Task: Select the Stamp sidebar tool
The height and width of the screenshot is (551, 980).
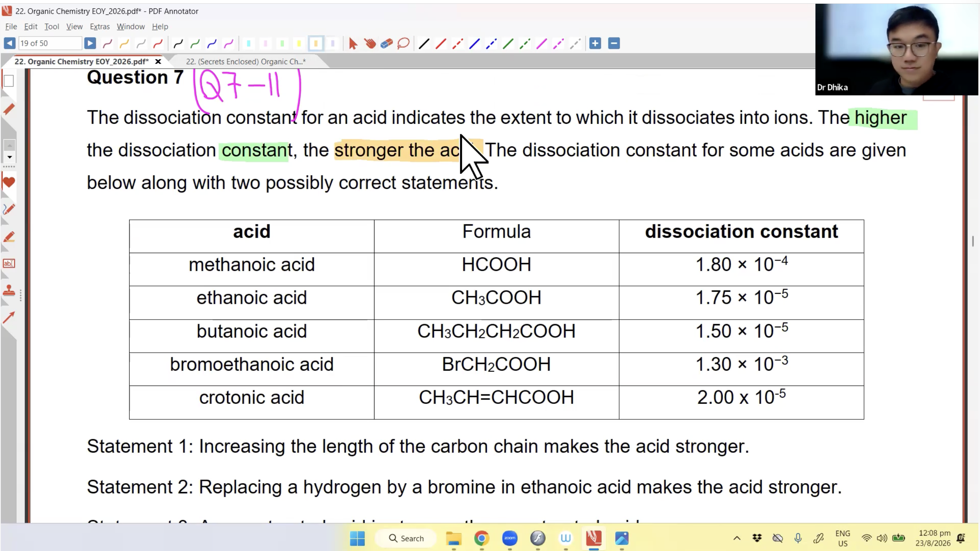Action: (9, 290)
